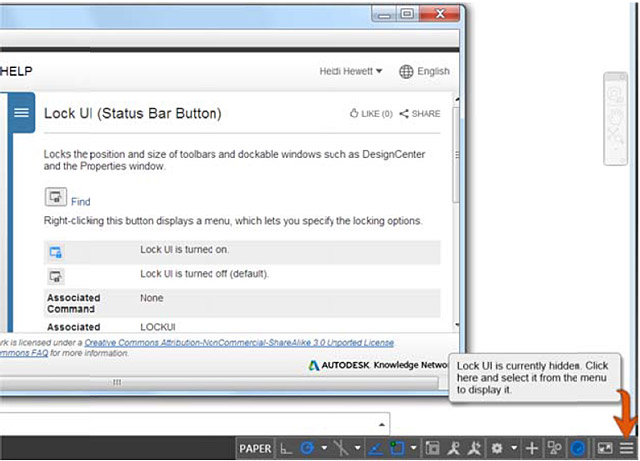Toggle Hardware Acceleration blue circle icon
The width and height of the screenshot is (640, 461).
point(578,448)
